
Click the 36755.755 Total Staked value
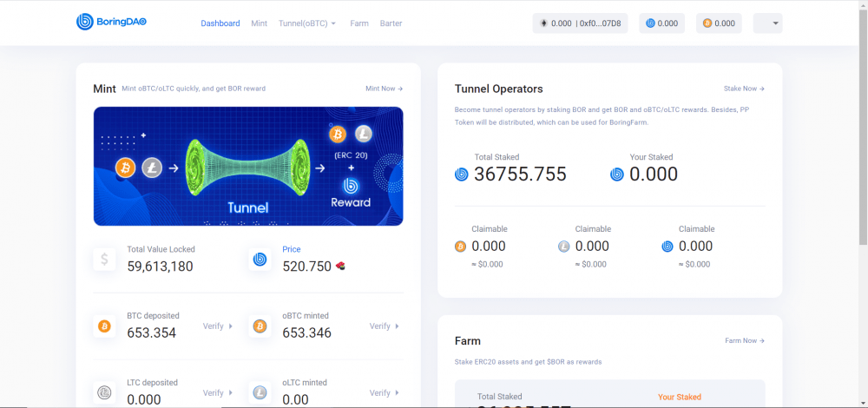[520, 174]
